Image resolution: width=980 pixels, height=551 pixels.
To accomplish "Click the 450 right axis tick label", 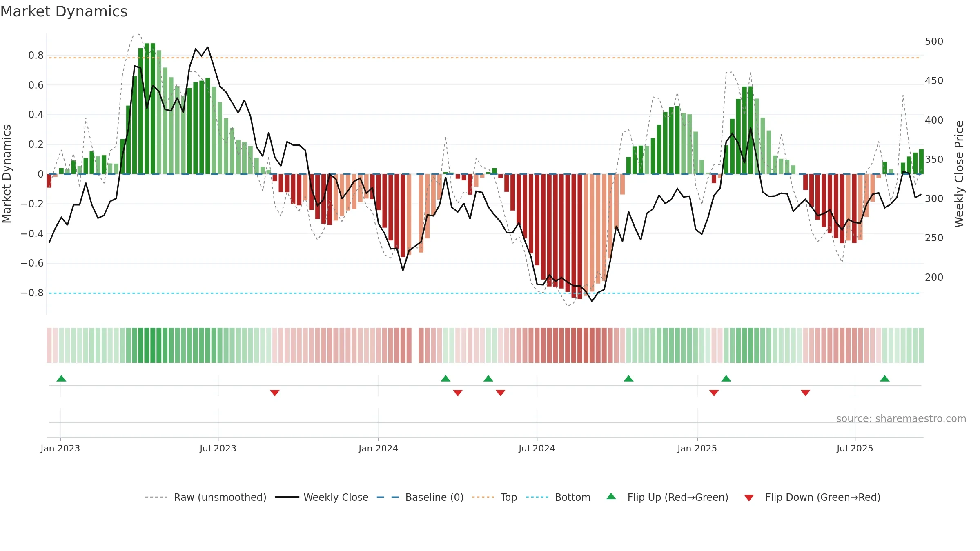I will click(x=934, y=81).
